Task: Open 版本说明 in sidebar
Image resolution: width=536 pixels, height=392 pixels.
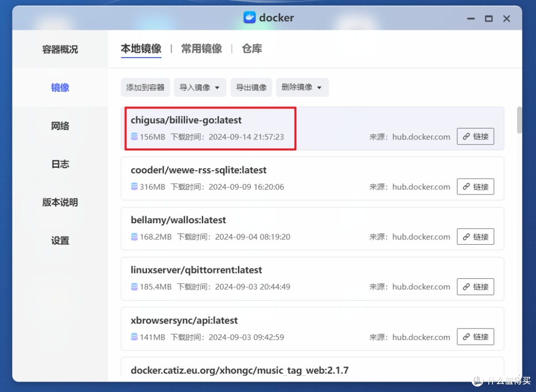Action: [x=60, y=202]
